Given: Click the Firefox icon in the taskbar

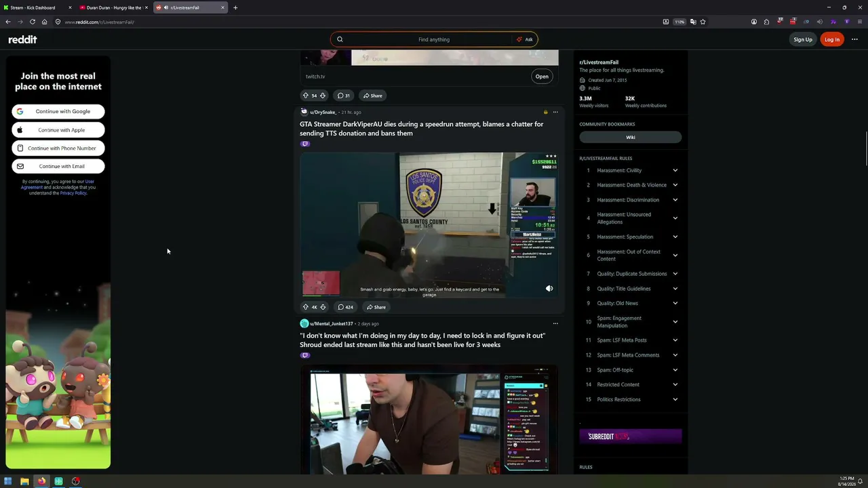Looking at the screenshot, I should pyautogui.click(x=41, y=481).
